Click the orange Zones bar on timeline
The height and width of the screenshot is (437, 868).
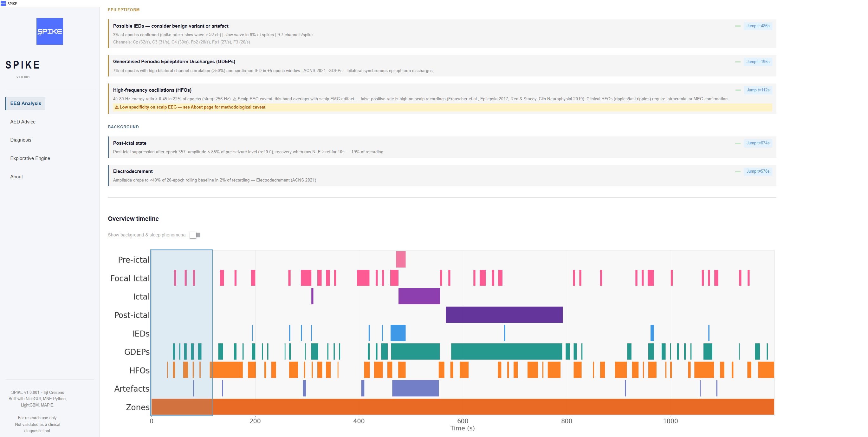[x=463, y=407]
